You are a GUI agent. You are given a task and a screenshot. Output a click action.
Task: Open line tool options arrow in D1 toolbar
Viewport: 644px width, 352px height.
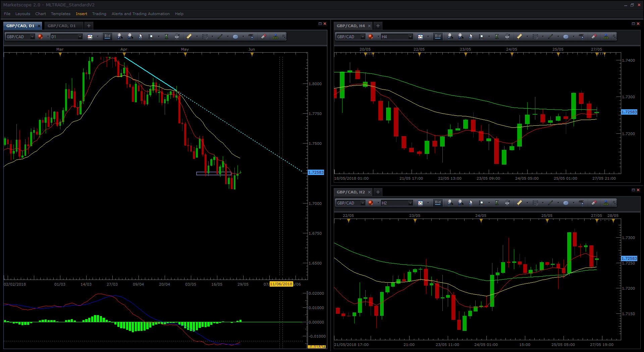228,37
